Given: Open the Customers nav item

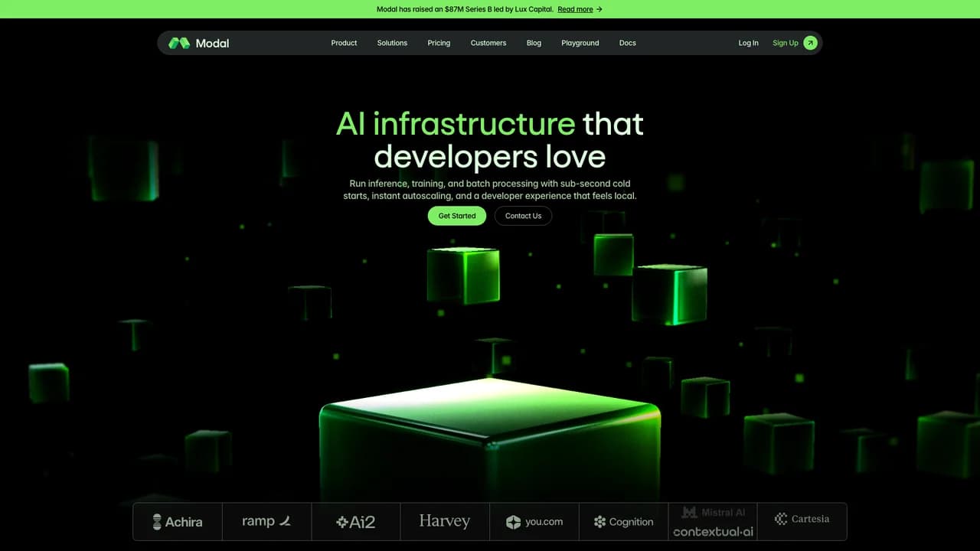Looking at the screenshot, I should 488,43.
